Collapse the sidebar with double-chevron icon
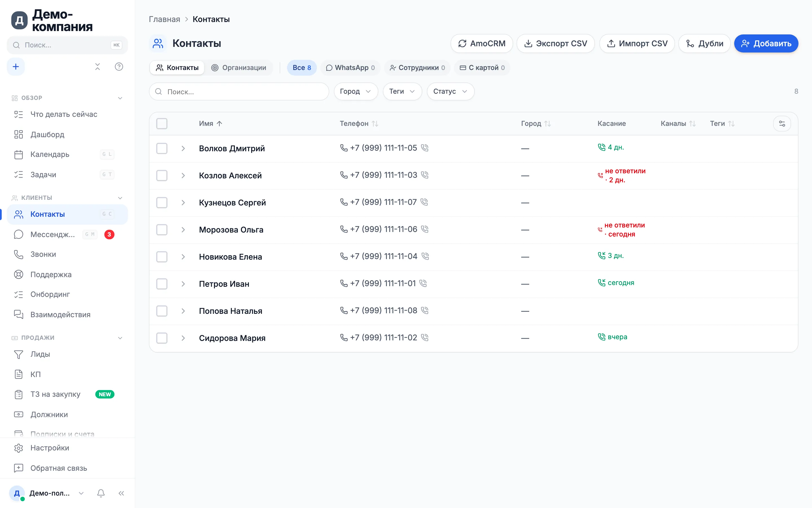This screenshot has width=812, height=508. [x=121, y=493]
